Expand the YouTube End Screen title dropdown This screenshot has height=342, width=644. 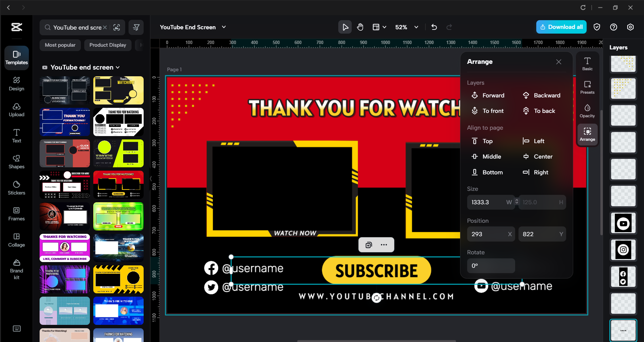coord(224,27)
